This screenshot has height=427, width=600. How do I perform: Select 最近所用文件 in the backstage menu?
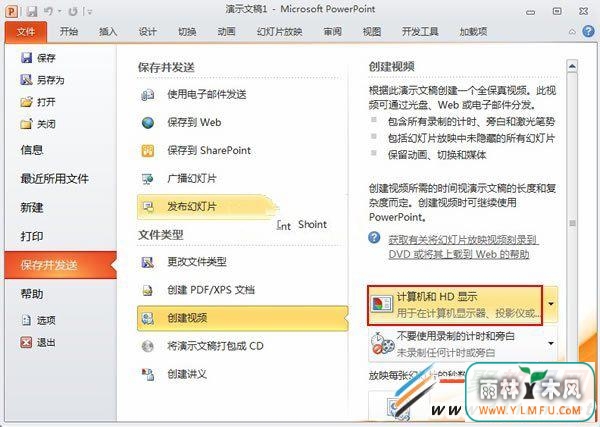tap(54, 178)
